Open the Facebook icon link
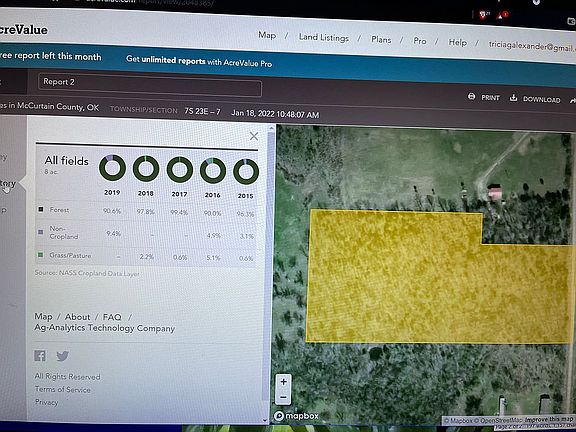Viewport: 576px width, 432px height. 40,356
